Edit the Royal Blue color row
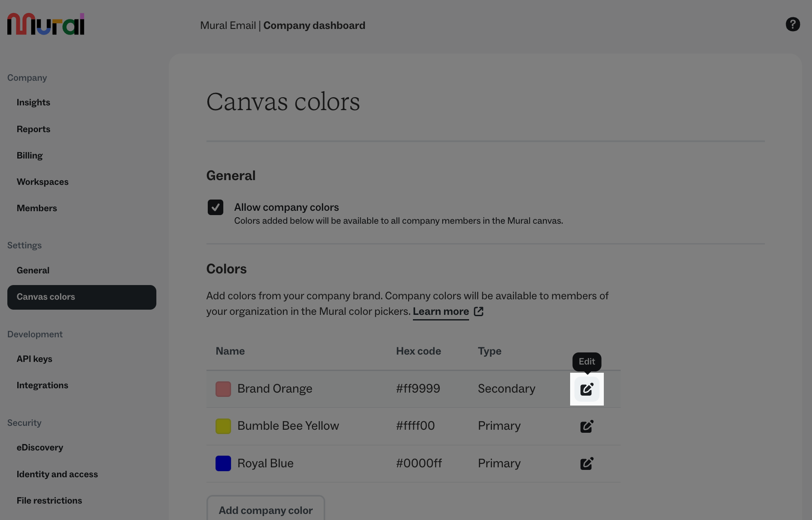This screenshot has height=520, width=812. (x=587, y=463)
